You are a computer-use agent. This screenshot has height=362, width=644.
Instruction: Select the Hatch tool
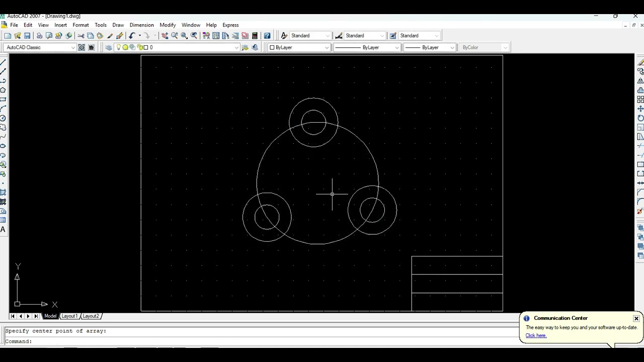[3, 192]
